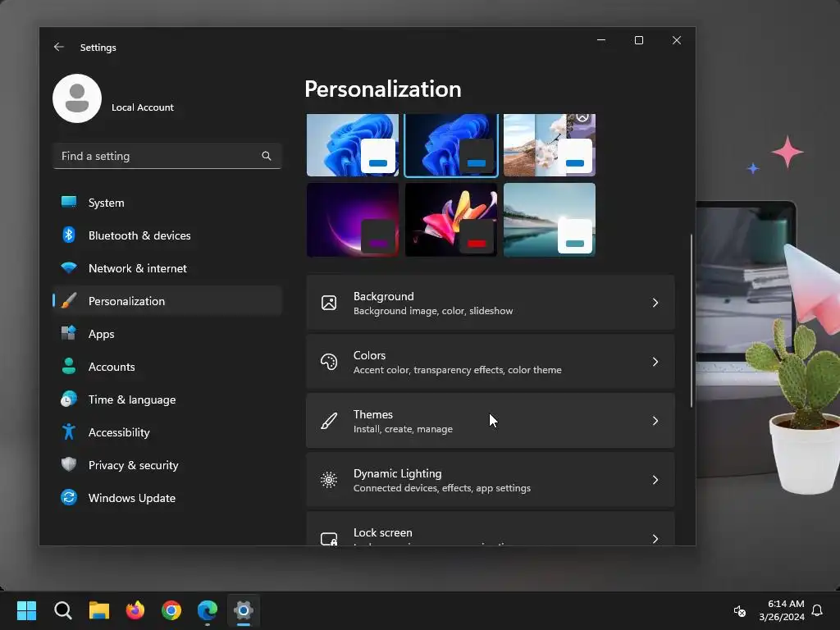Click the Bluetooth icon in the sidebar

coord(69,235)
